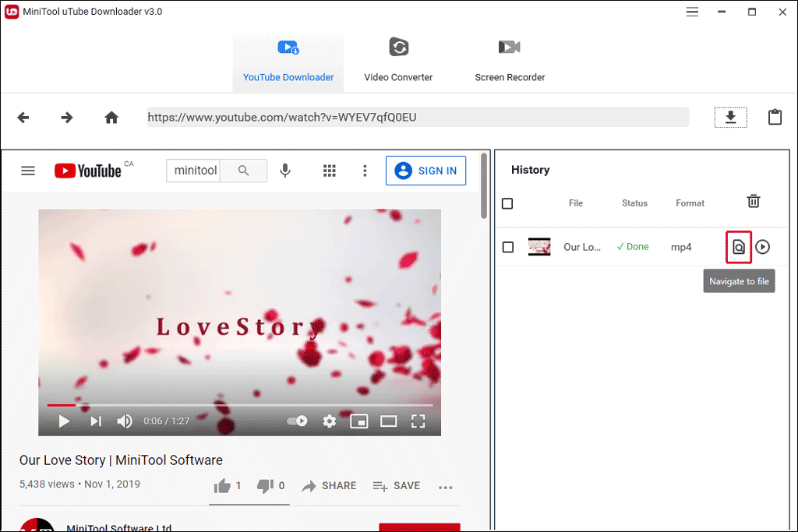Click MiniTool Software Ltd channel name
Viewport: 798px width, 532px height.
[118, 527]
